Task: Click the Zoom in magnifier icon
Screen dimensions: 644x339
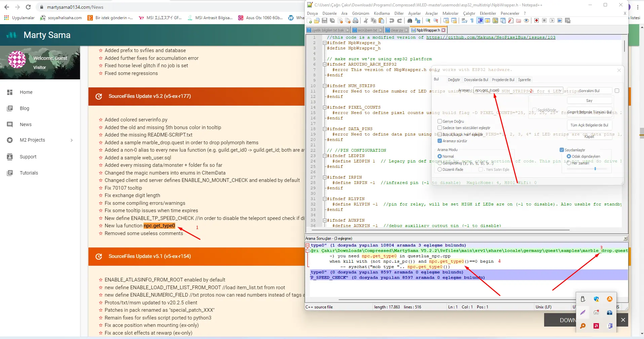Action: [428, 21]
